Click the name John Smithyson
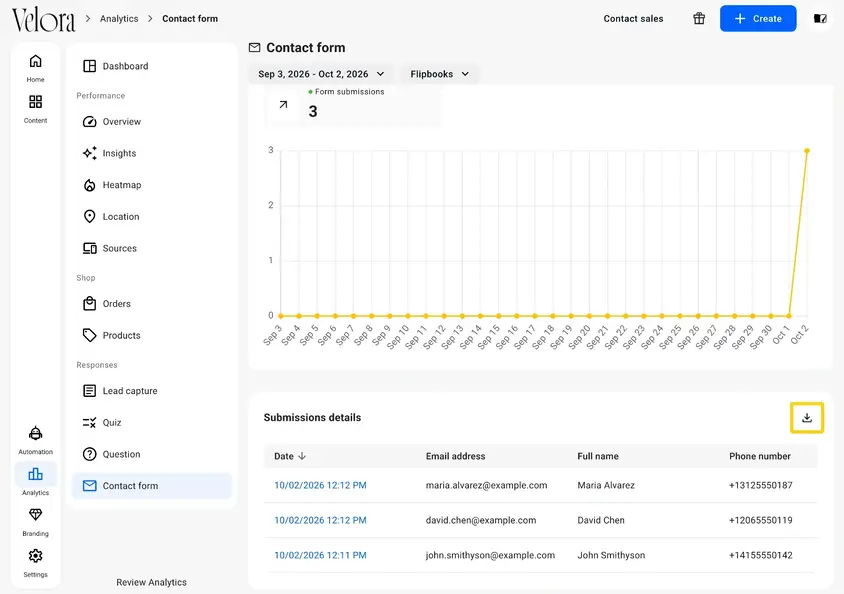 click(611, 555)
